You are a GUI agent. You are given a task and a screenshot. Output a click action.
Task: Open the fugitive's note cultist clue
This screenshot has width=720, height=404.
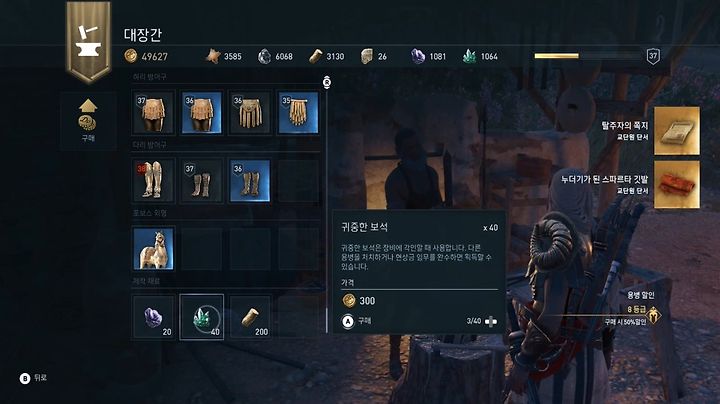tap(676, 131)
